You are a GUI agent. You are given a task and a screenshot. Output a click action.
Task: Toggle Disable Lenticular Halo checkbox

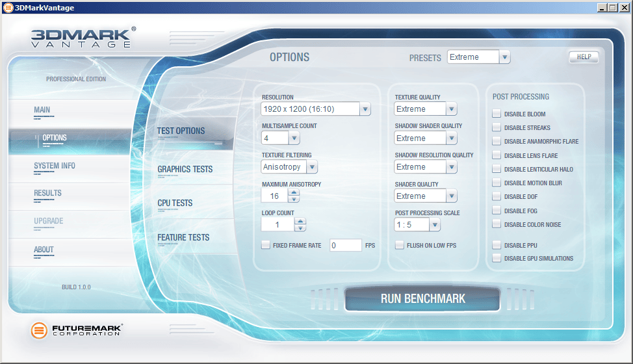497,169
